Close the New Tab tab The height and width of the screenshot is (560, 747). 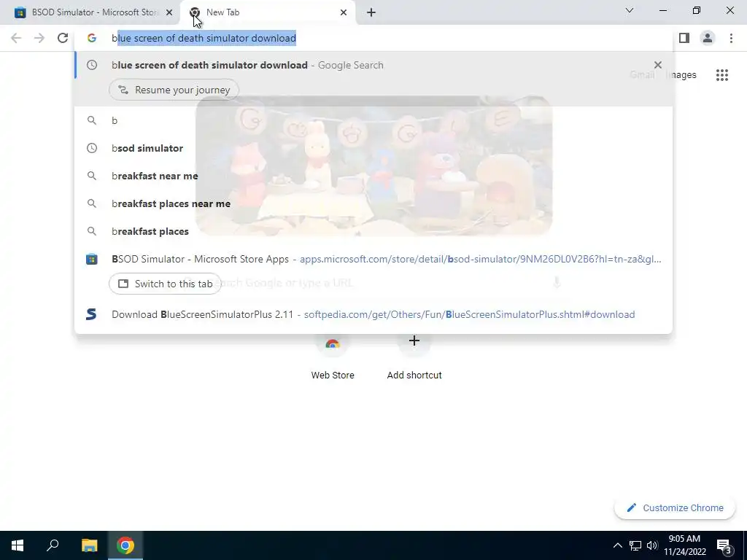pyautogui.click(x=344, y=12)
